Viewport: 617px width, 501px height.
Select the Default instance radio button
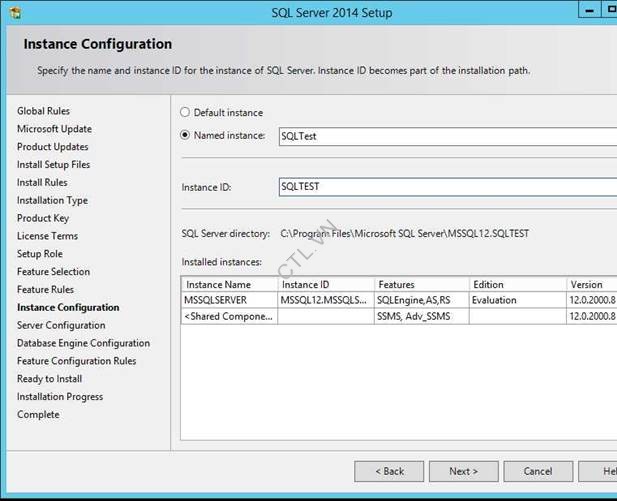185,112
